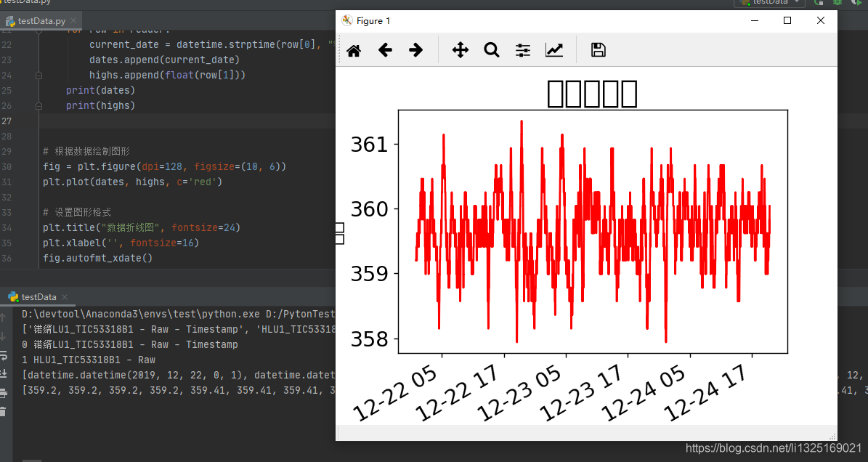Minimize the Figure 1 window
The height and width of the screenshot is (462, 868).
coord(755,20)
